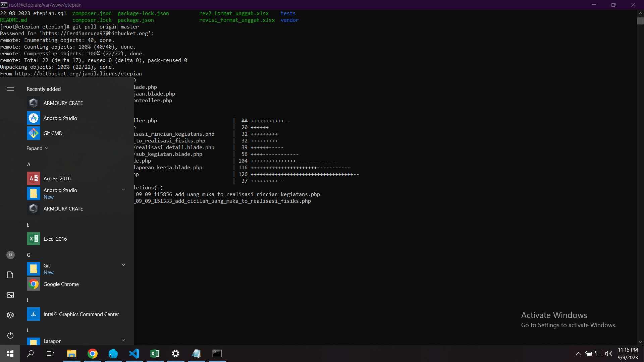This screenshot has height=362, width=644.
Task: Launch Android Studio from Recently added
Action: click(x=60, y=118)
